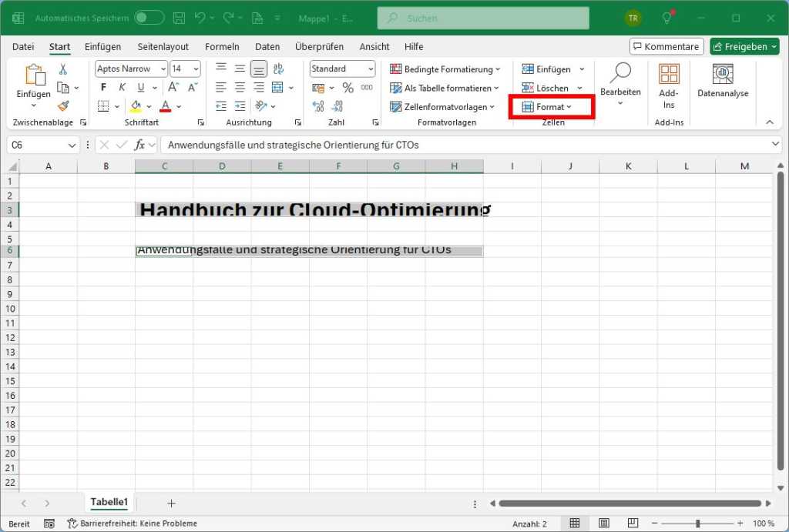789x532 pixels.
Task: Apply the red font color swatch
Action: [x=165, y=106]
